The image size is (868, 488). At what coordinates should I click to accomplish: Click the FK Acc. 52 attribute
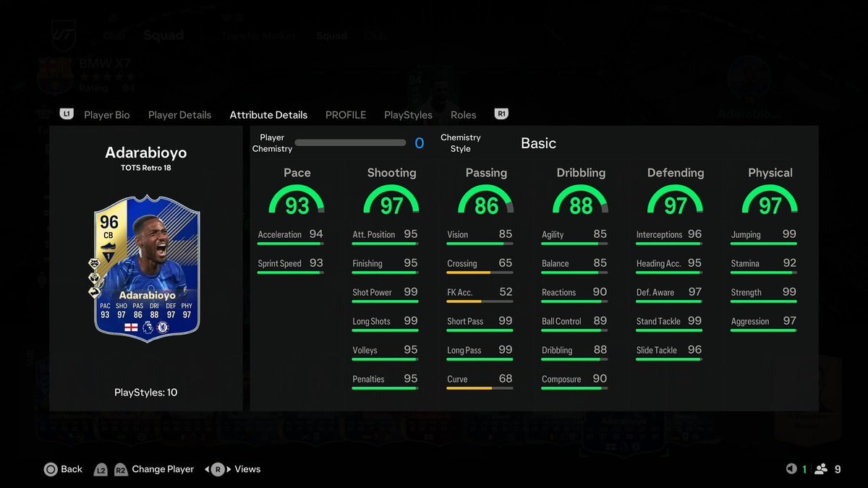480,294
